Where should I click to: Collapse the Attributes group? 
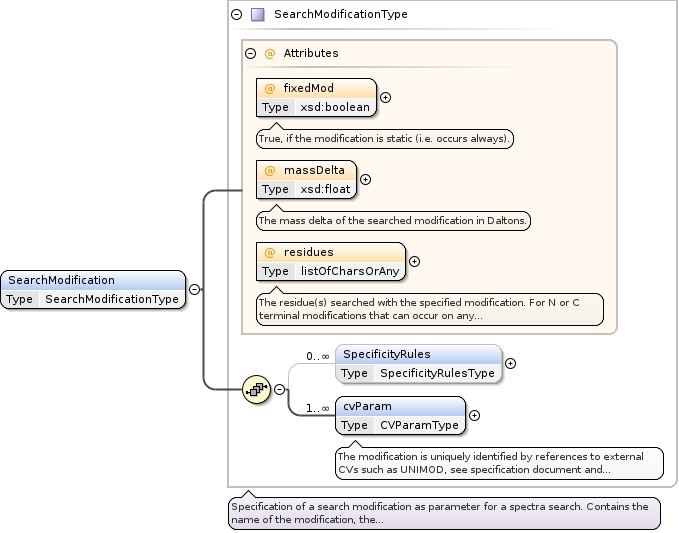click(250, 53)
